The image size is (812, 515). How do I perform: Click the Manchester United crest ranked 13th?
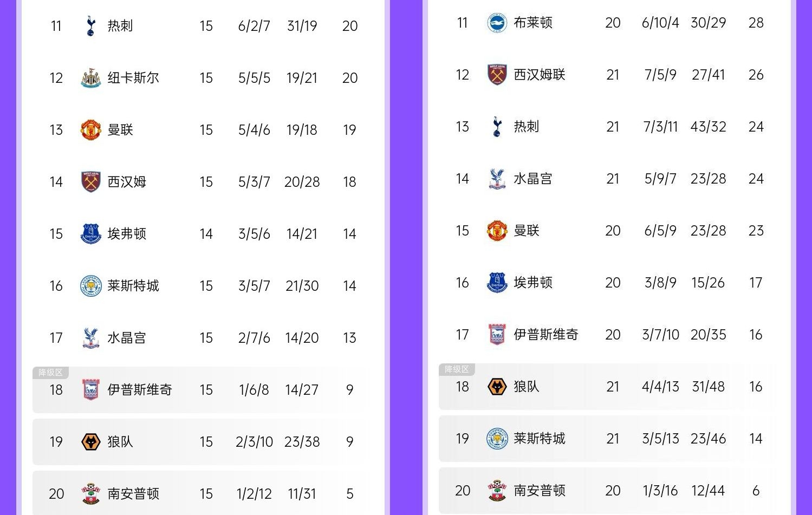pos(90,130)
